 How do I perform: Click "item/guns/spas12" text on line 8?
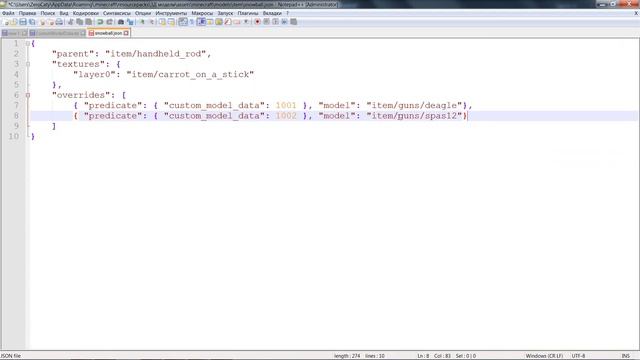[x=414, y=116]
